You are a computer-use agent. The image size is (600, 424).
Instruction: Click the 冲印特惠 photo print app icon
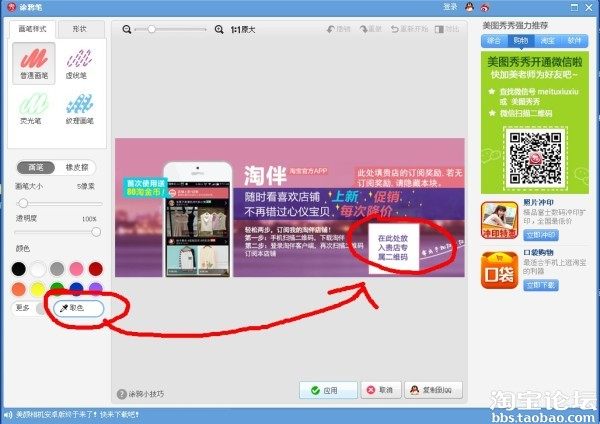[499, 220]
